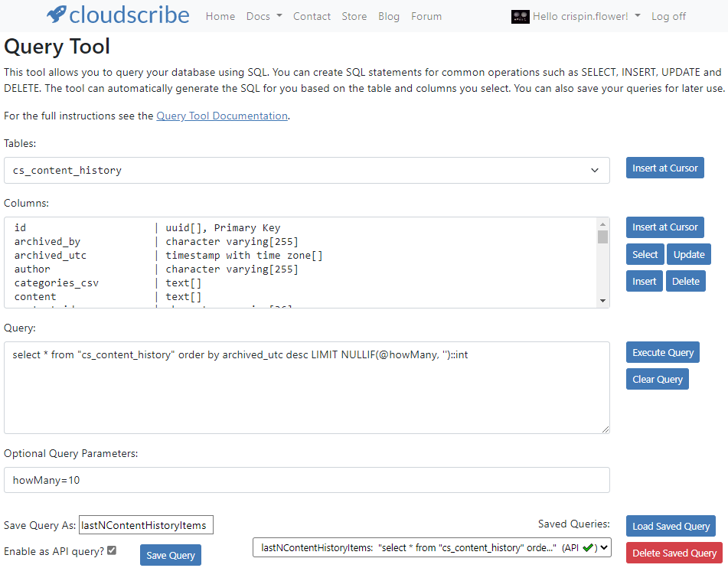Click the Clear Query button

coord(657,379)
